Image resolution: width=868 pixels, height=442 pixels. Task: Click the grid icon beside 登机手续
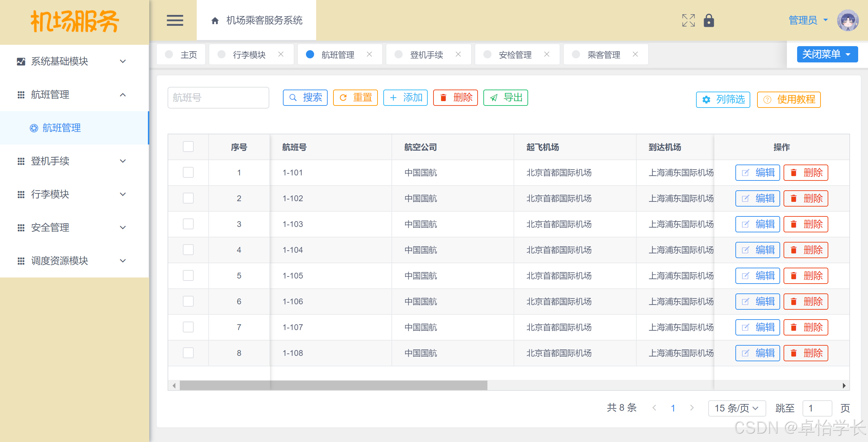21,161
